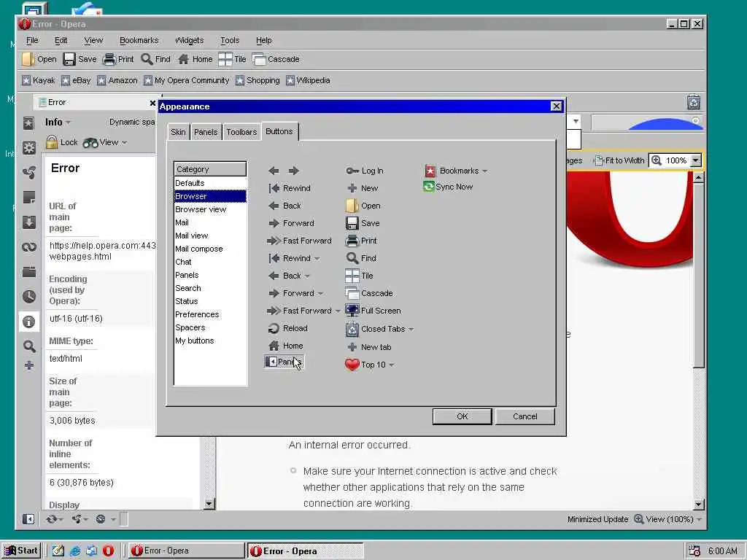The image size is (747, 560).
Task: Switch to the first Error - Opera taskbar button
Action: click(x=186, y=551)
